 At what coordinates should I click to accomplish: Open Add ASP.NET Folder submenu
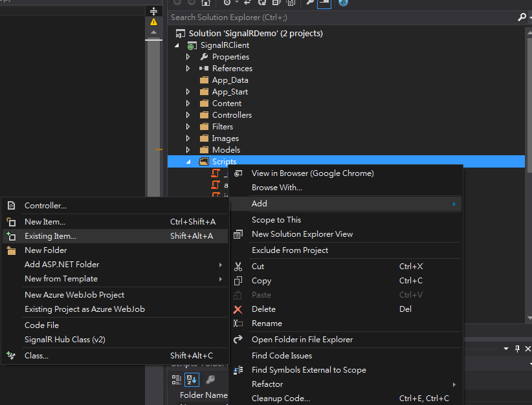pos(115,265)
